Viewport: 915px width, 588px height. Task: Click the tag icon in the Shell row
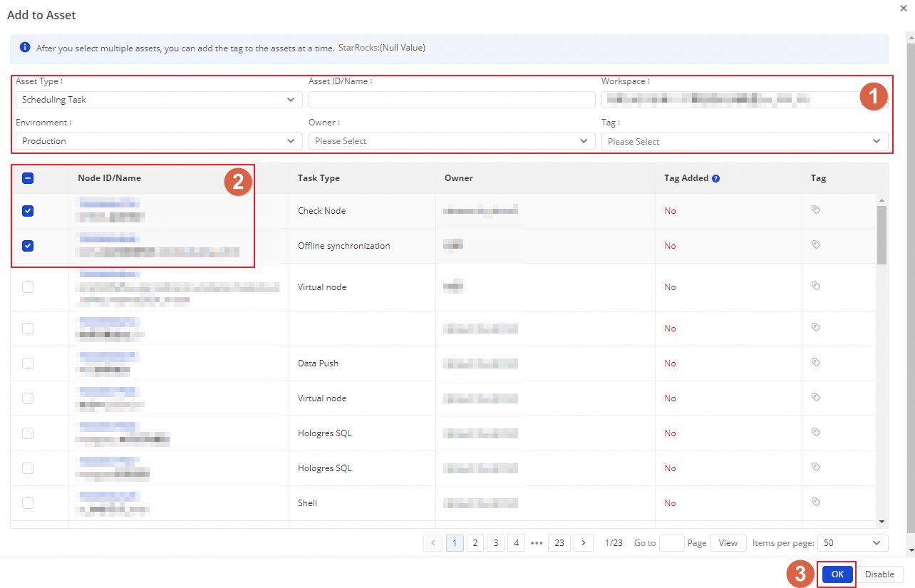(x=816, y=502)
